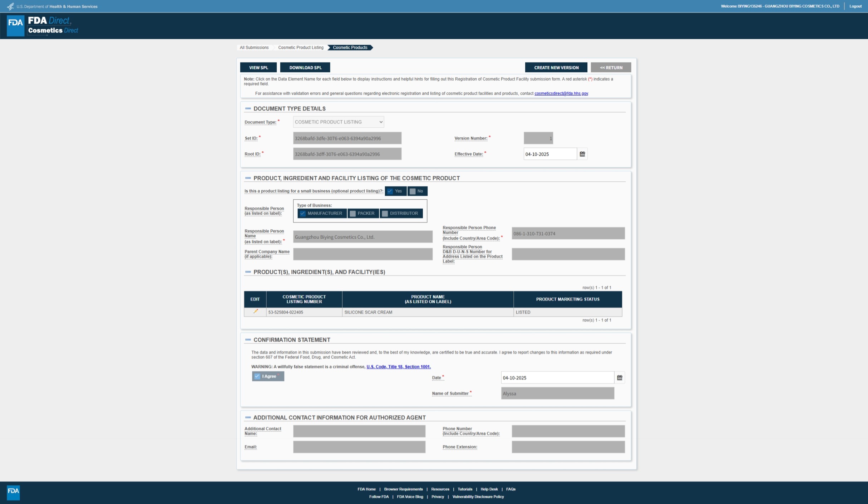
Task: Click the pencil edit icon for Silicone Scar Cream
Action: click(x=255, y=312)
